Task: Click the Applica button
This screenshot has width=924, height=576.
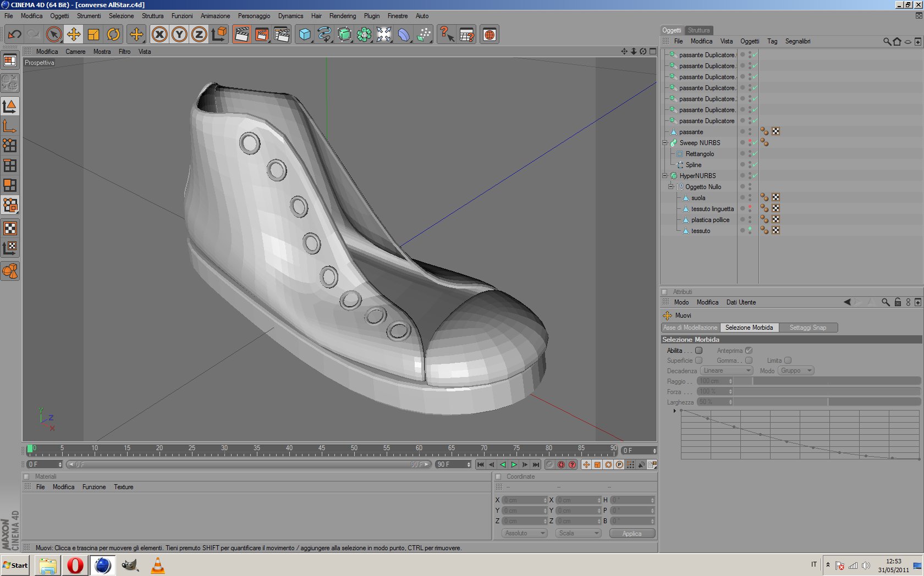Action: point(632,534)
